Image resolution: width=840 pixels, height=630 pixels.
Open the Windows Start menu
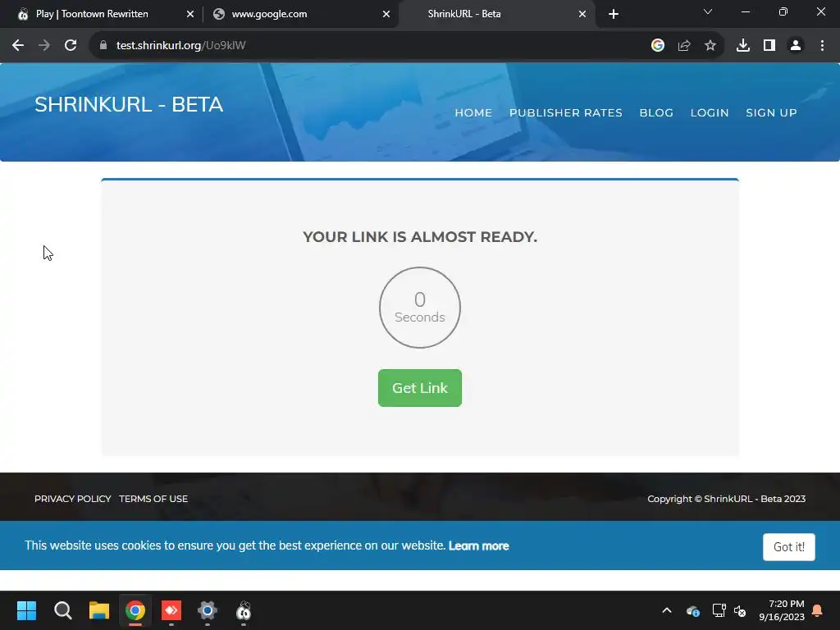(27, 610)
